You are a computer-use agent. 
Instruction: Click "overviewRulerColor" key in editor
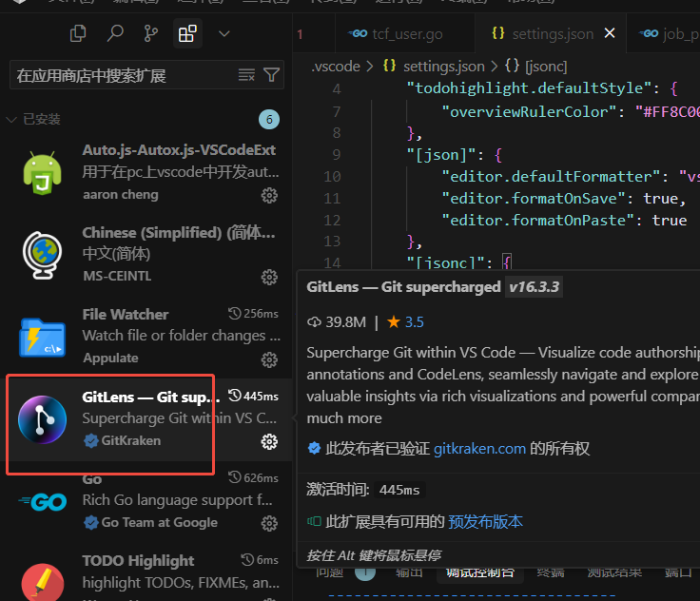533,111
